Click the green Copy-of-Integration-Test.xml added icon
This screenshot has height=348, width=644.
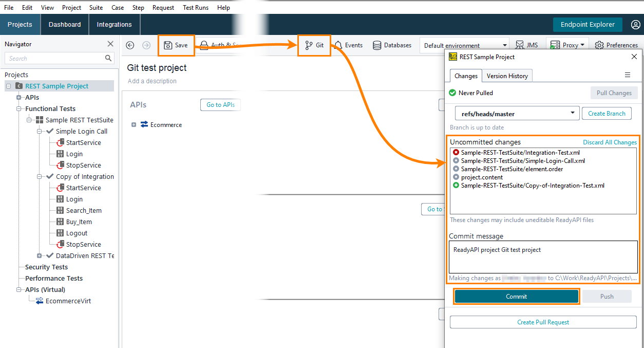pos(456,185)
